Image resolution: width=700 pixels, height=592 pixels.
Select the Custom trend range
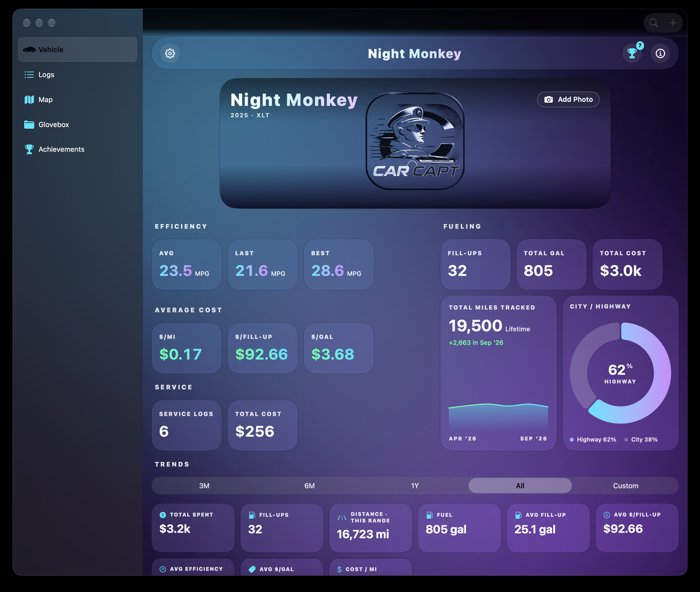(x=626, y=486)
